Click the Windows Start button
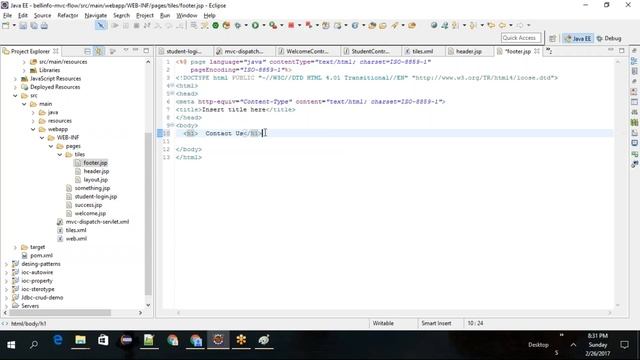 pyautogui.click(x=11, y=345)
